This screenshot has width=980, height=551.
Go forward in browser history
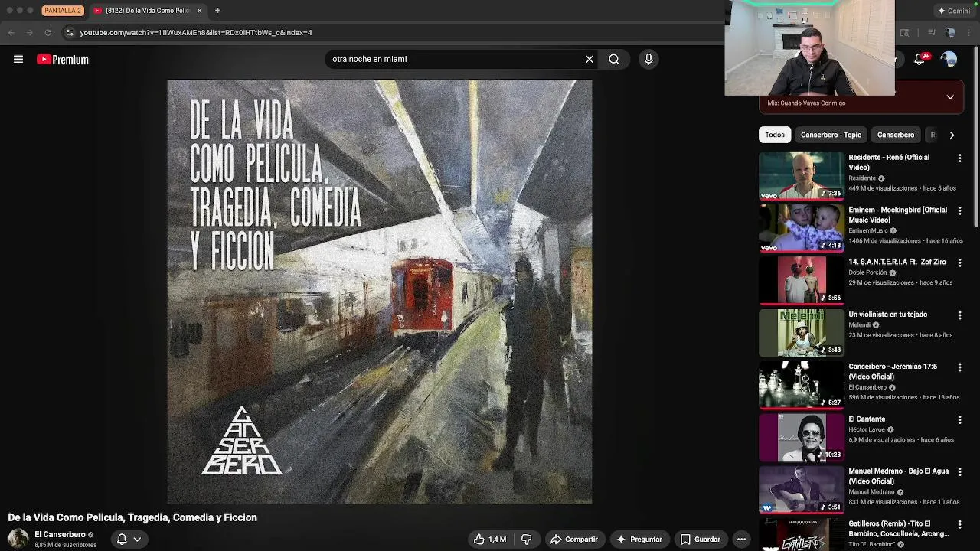[29, 32]
